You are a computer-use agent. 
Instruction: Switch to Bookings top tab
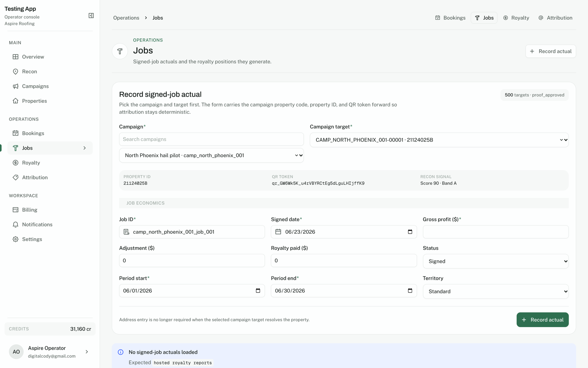450,18
